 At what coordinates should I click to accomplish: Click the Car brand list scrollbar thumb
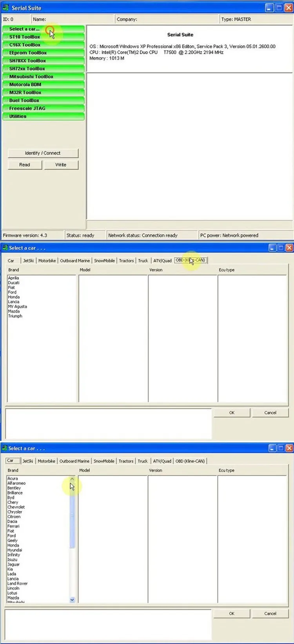(72, 515)
